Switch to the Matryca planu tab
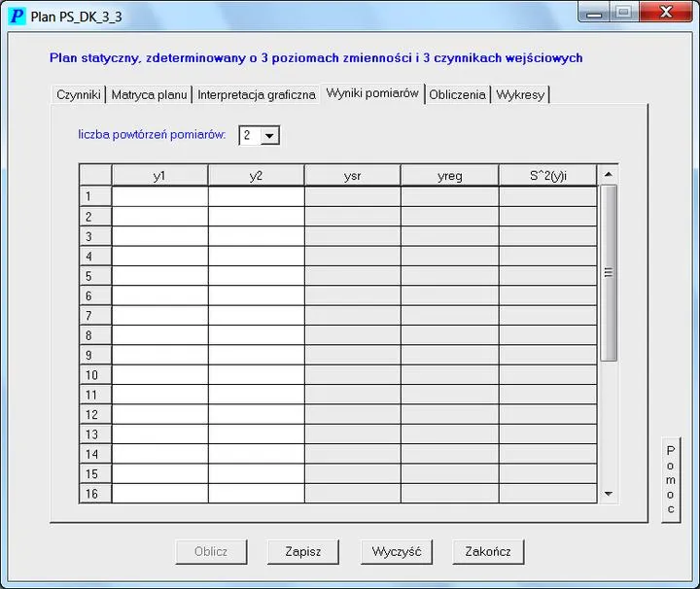 click(149, 95)
